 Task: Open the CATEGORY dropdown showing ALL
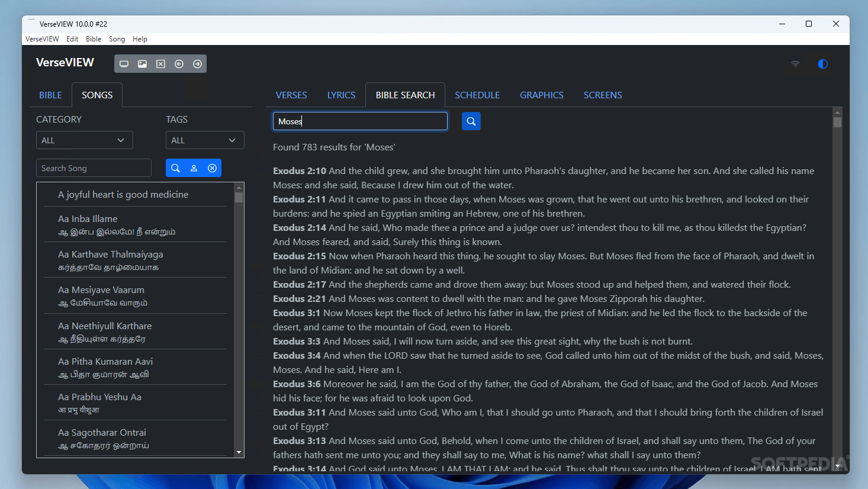[84, 140]
